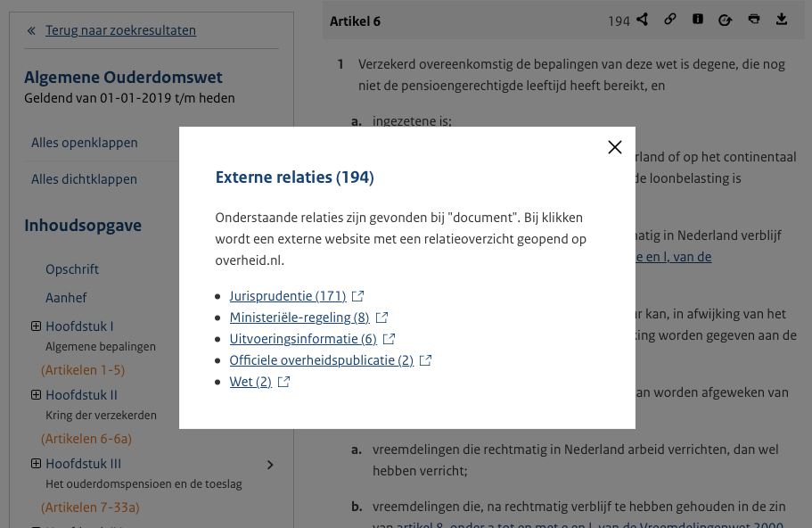The height and width of the screenshot is (528, 812).
Task: Click Alles openklappen in sidebar
Action: 84,143
